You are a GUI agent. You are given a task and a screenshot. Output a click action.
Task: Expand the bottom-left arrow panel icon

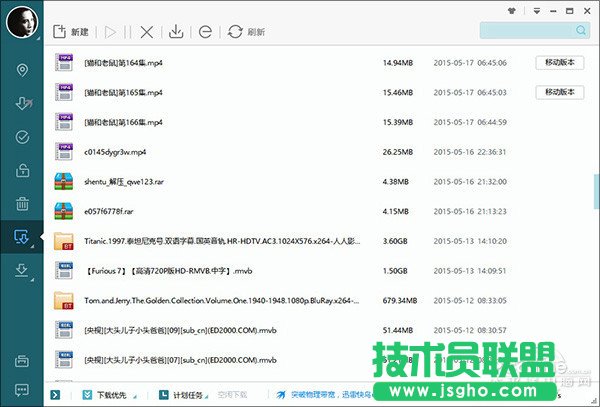pyautogui.click(x=55, y=394)
